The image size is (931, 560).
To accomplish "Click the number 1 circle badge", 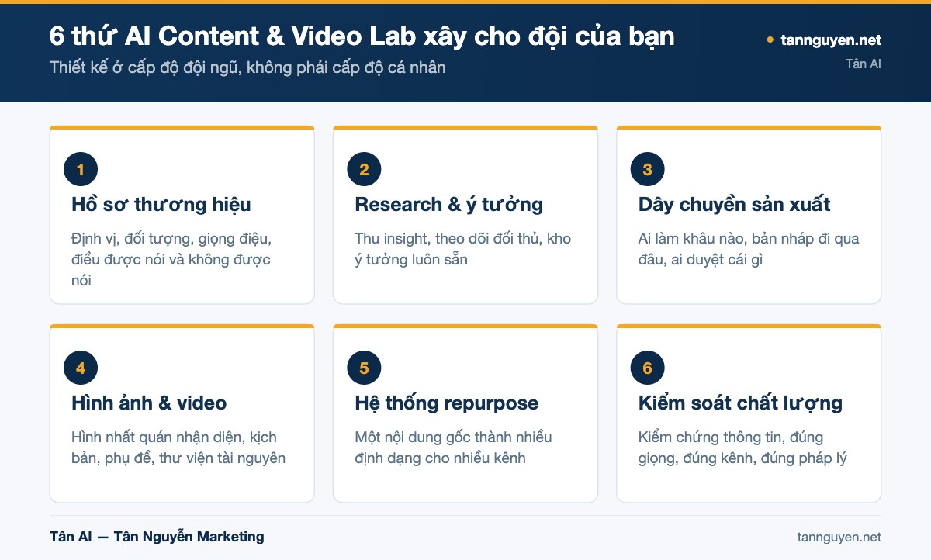I will (81, 170).
